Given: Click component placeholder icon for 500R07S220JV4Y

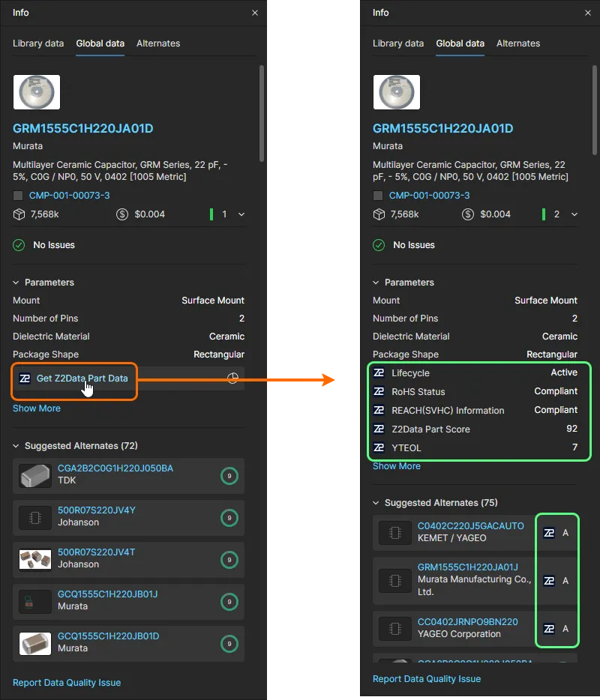Looking at the screenshot, I should pos(34,518).
